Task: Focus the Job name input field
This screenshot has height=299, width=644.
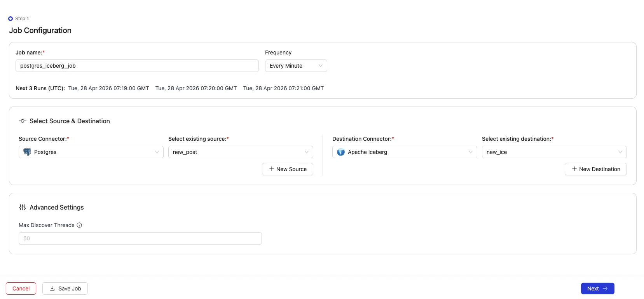Action: tap(137, 66)
